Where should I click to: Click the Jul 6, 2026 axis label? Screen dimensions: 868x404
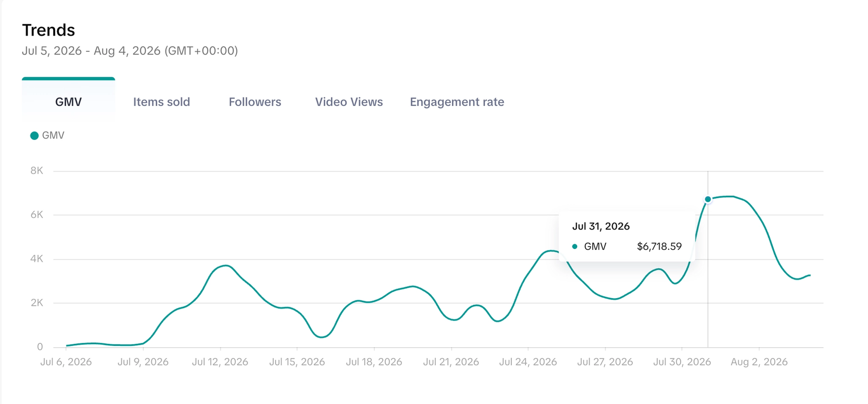[x=66, y=362]
